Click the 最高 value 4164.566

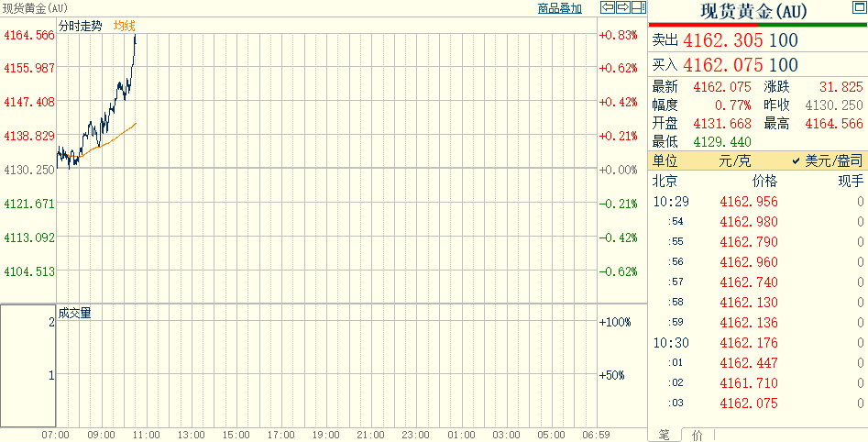(x=834, y=124)
